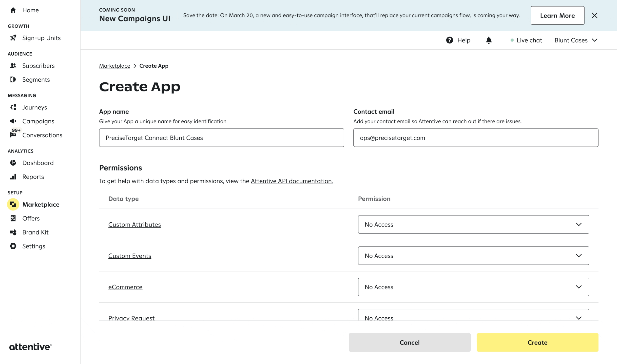
Task: Click the Brand Kit shapes icon
Action: click(x=13, y=232)
